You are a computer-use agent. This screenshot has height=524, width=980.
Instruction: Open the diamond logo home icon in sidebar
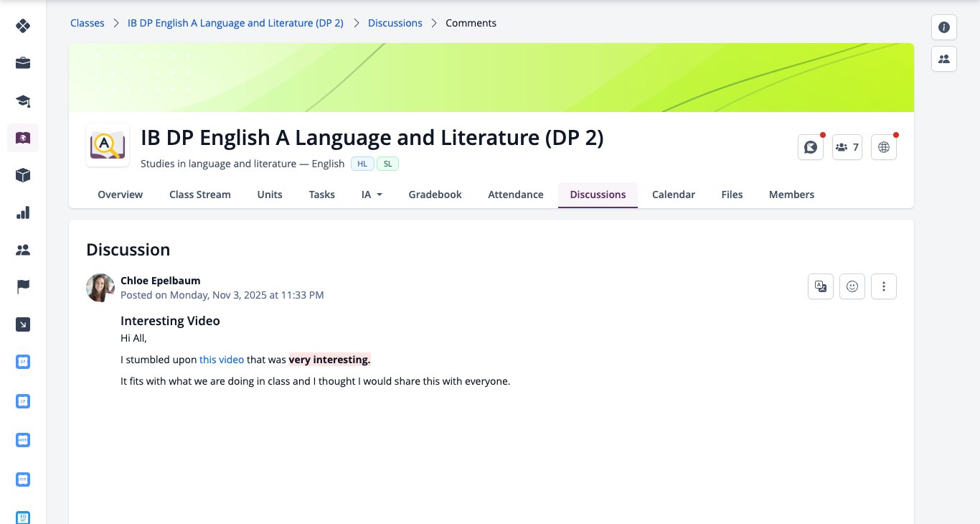coord(23,26)
